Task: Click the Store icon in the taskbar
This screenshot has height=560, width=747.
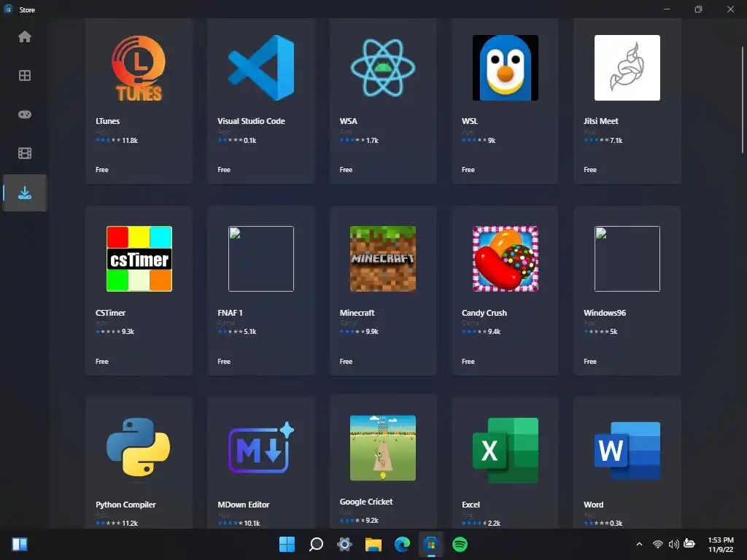Action: click(x=431, y=544)
